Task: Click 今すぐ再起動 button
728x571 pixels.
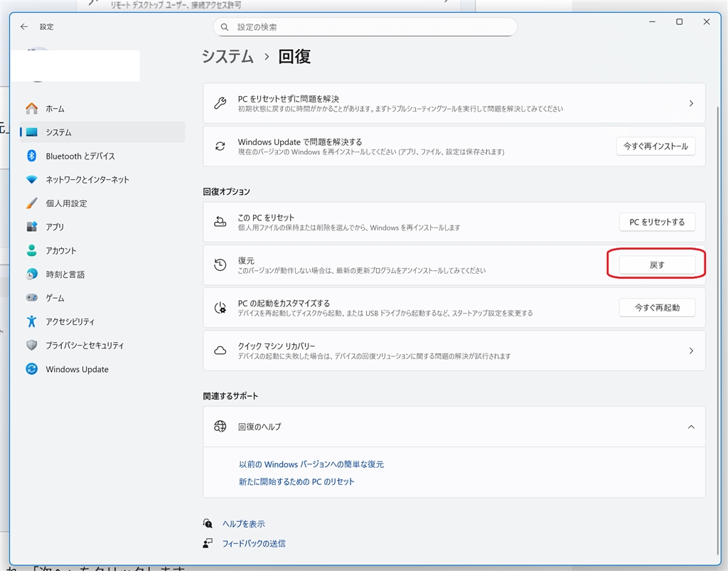Action: pyautogui.click(x=657, y=307)
